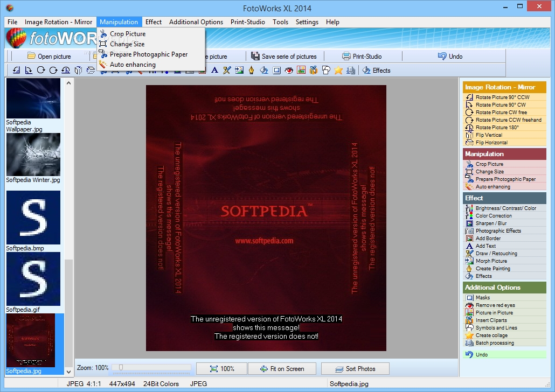Screen dimensions: 555x392
Task: Click the Flip Horizontal toolbar icon
Action: pos(91,70)
